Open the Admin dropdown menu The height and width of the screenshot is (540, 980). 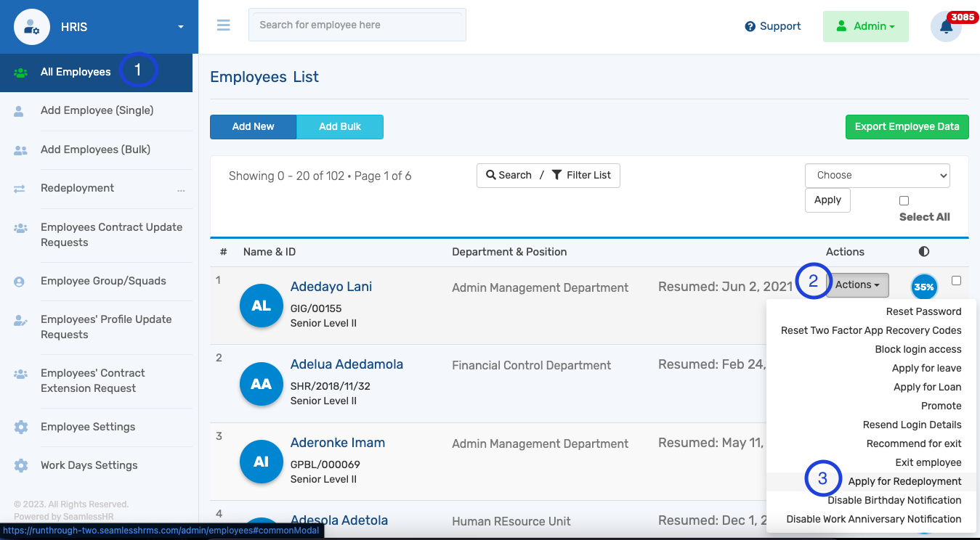[x=866, y=26]
